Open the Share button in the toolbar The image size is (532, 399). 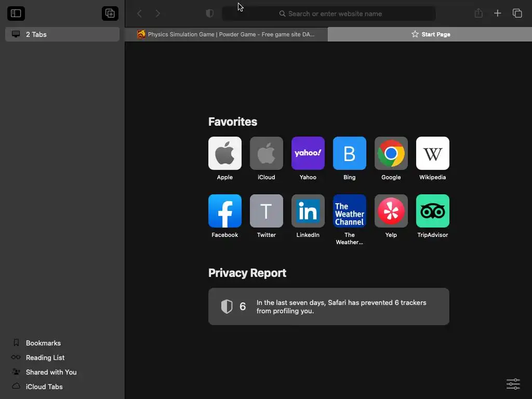click(478, 13)
